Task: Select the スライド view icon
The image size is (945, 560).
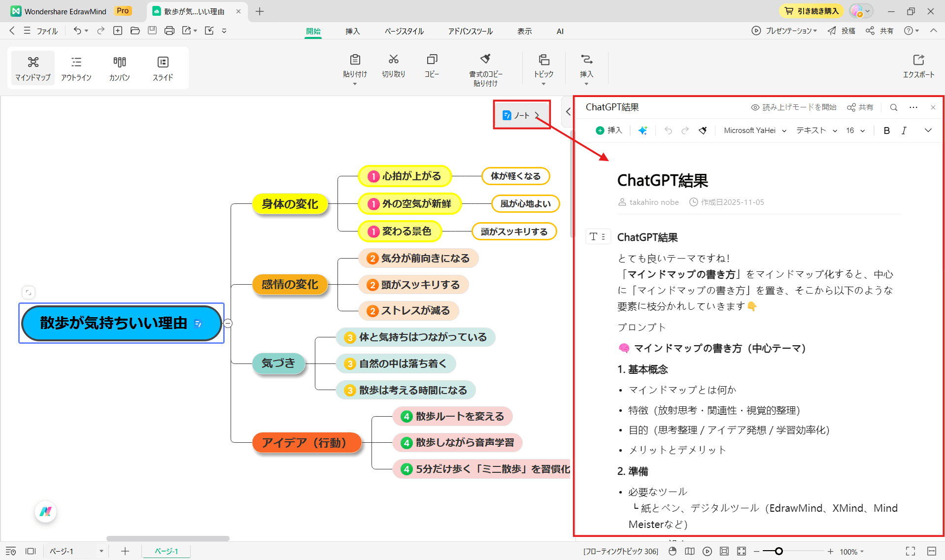Action: (x=162, y=67)
